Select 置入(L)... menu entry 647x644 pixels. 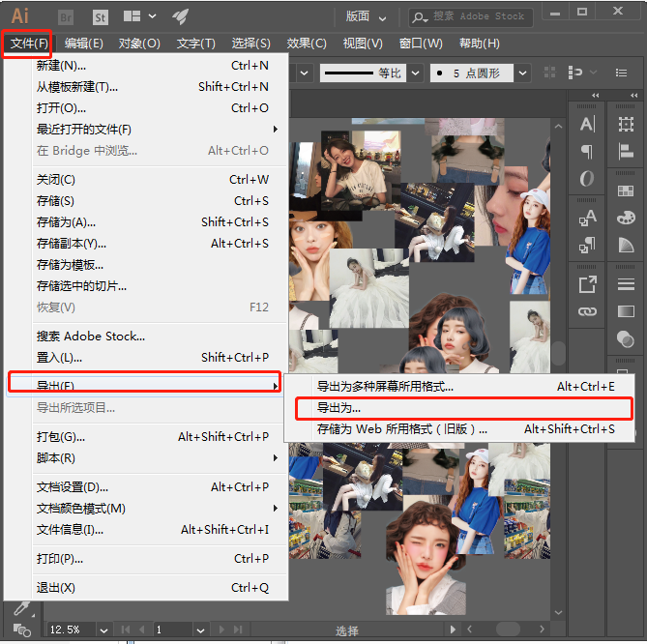(145, 357)
